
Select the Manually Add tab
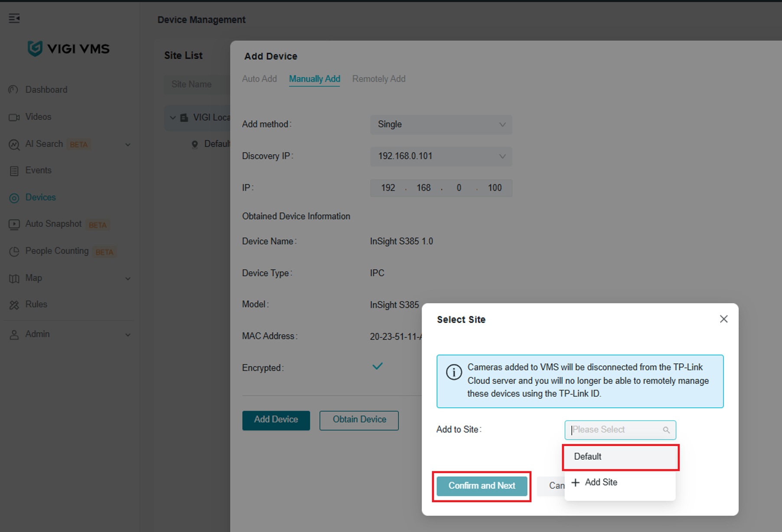tap(314, 79)
